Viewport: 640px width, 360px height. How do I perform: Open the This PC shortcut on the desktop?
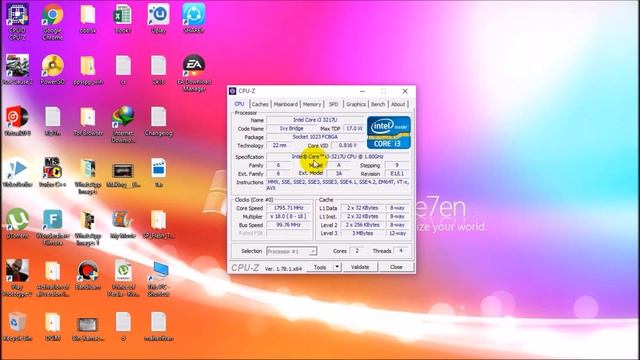158,278
